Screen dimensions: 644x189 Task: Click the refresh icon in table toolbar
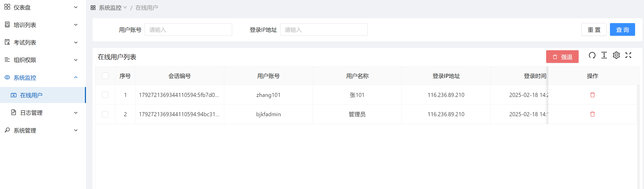tap(592, 55)
